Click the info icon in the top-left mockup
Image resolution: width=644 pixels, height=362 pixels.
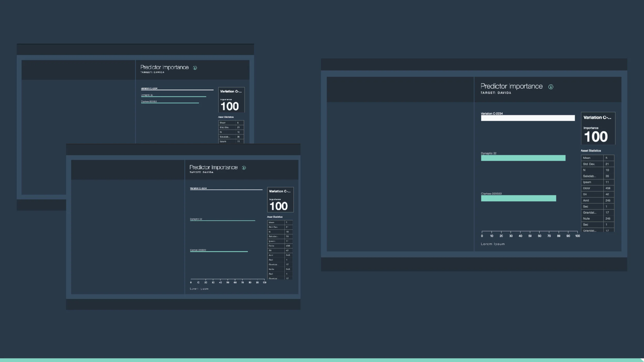point(195,68)
